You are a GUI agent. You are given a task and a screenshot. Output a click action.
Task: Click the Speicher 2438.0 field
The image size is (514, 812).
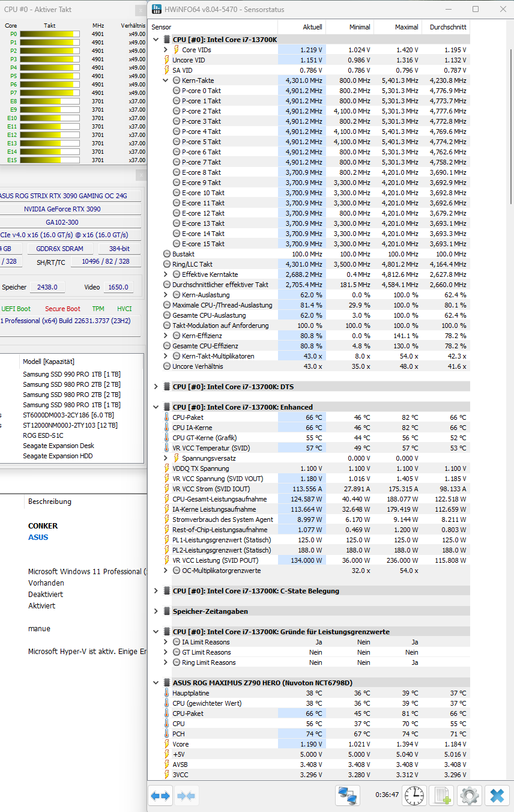pos(48,288)
